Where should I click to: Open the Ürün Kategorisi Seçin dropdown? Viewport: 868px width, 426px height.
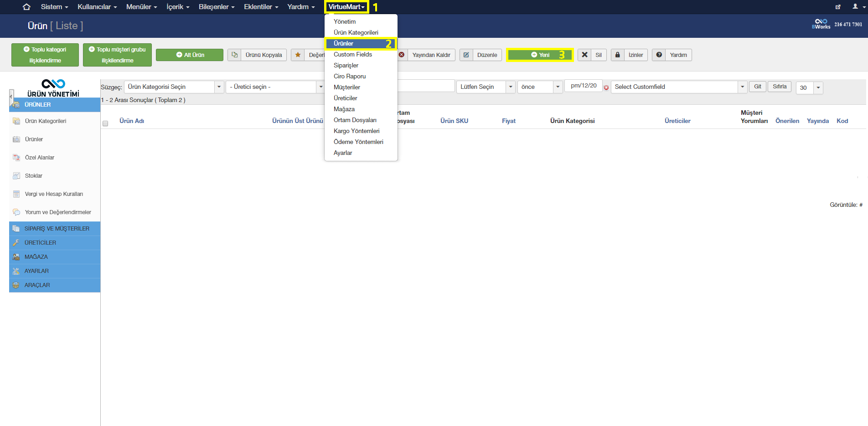point(174,87)
